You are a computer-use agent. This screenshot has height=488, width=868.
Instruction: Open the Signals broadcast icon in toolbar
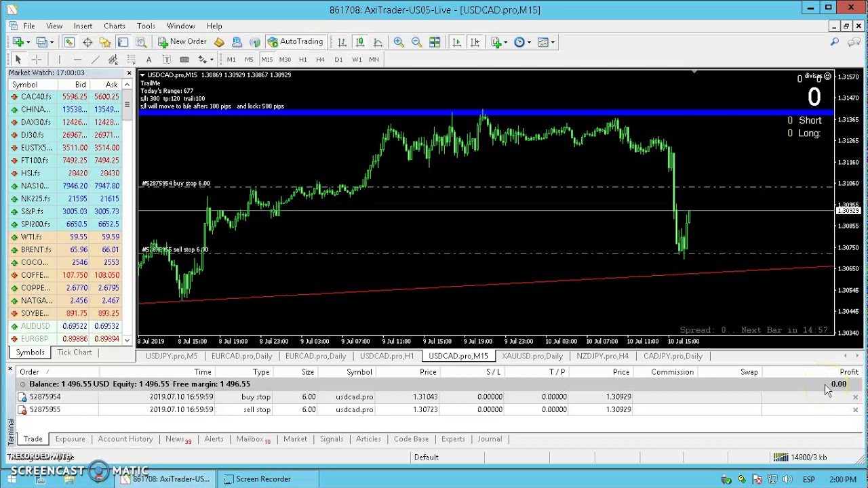click(x=255, y=42)
